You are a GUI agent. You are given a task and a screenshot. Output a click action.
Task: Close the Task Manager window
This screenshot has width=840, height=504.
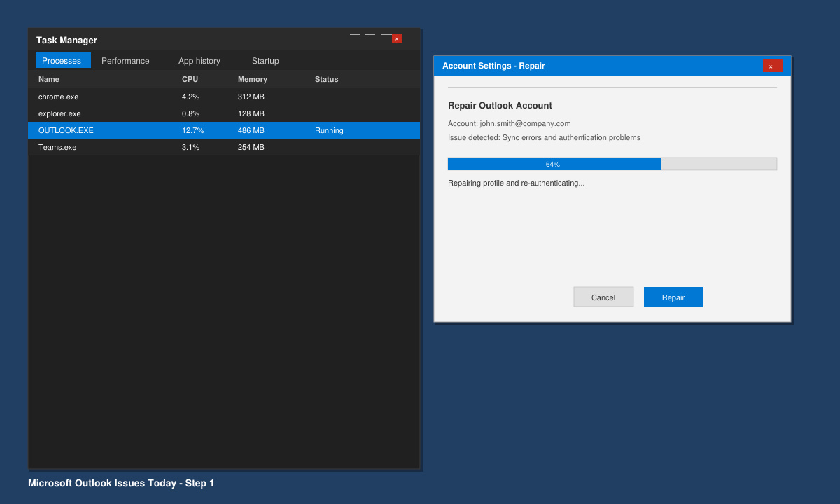pyautogui.click(x=397, y=38)
